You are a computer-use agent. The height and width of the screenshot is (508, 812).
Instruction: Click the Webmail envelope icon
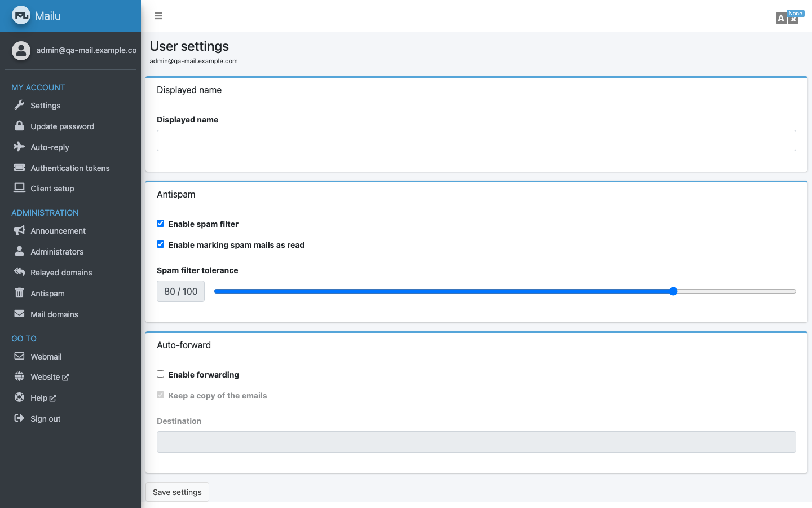point(19,356)
